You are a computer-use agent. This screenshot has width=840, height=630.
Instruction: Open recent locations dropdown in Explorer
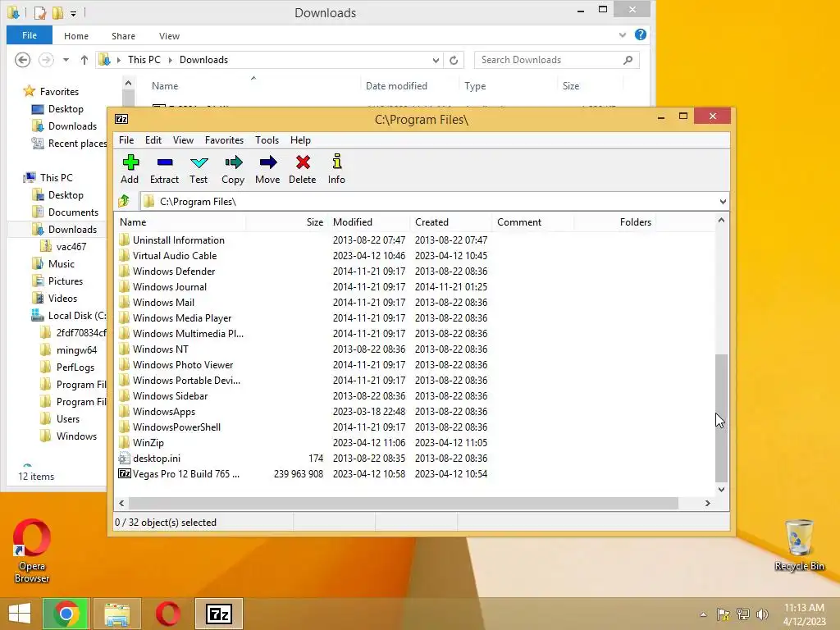click(x=66, y=60)
